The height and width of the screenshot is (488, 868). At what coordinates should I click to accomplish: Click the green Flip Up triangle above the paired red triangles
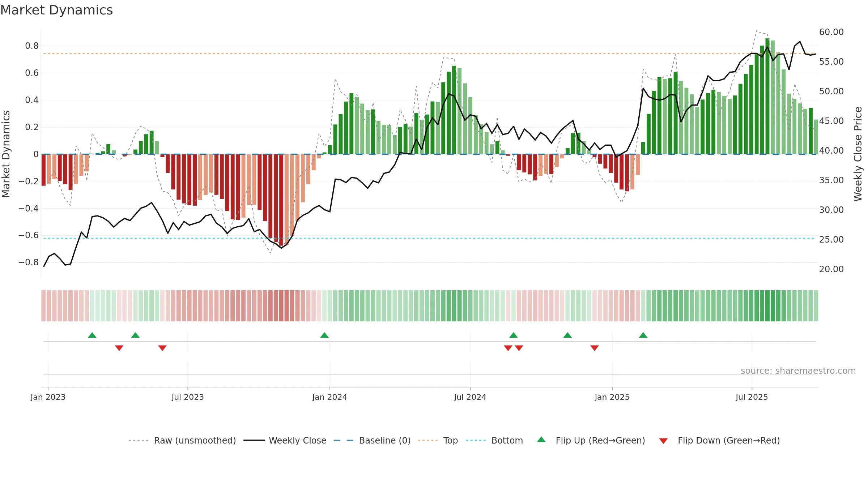point(514,335)
